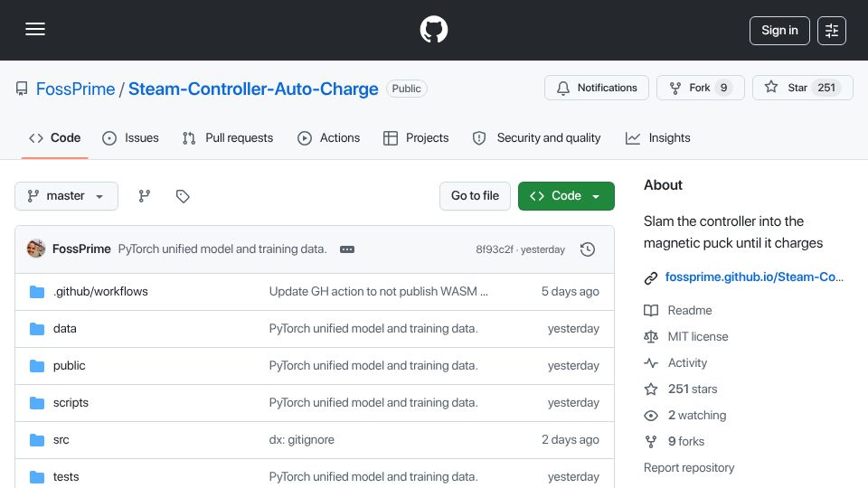Open the scripts folder

coord(71,403)
